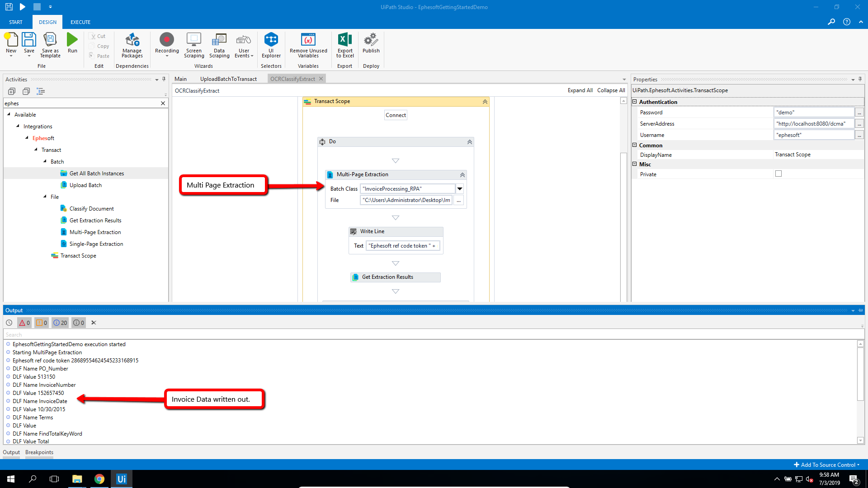The image size is (868, 488).
Task: Open Chrome from the taskbar
Action: [x=99, y=479]
